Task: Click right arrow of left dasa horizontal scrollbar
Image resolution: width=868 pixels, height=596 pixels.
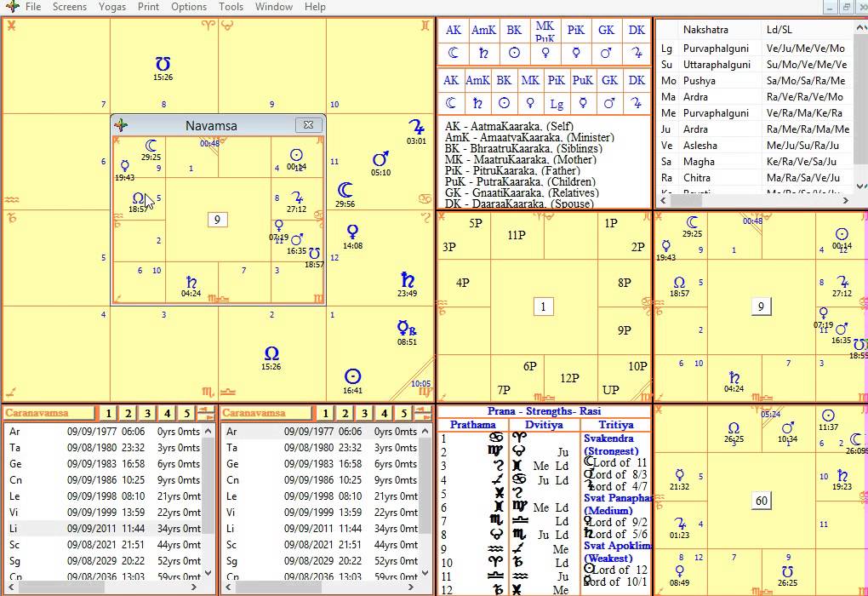Action: coord(194,587)
